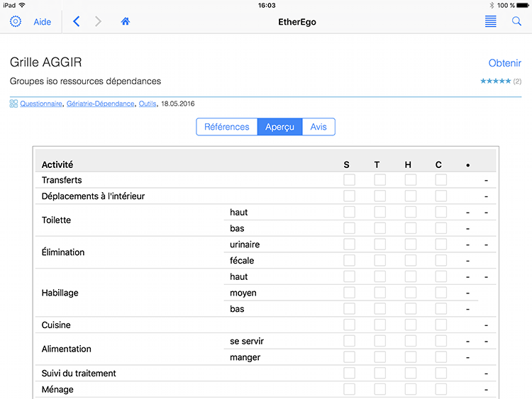532x399 pixels.
Task: Open the list view lines icon
Action: pos(491,22)
